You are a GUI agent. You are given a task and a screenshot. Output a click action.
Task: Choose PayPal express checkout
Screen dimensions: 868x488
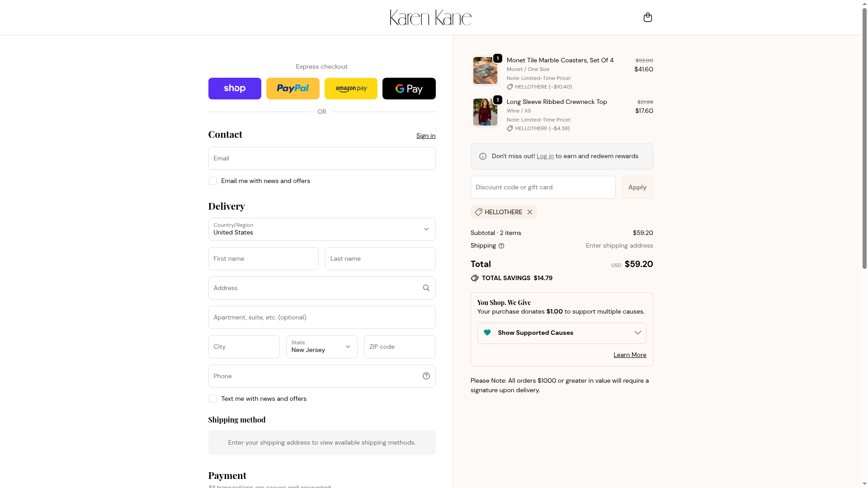(292, 89)
